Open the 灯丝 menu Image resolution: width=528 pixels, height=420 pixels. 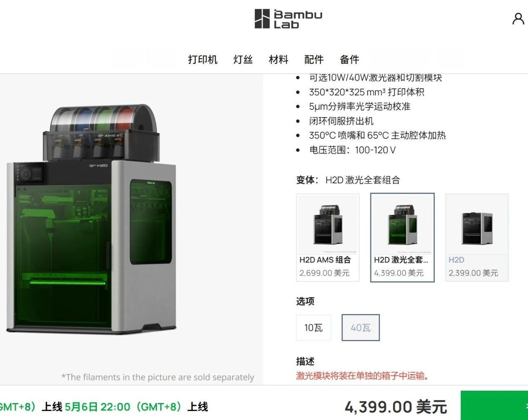pyautogui.click(x=243, y=59)
